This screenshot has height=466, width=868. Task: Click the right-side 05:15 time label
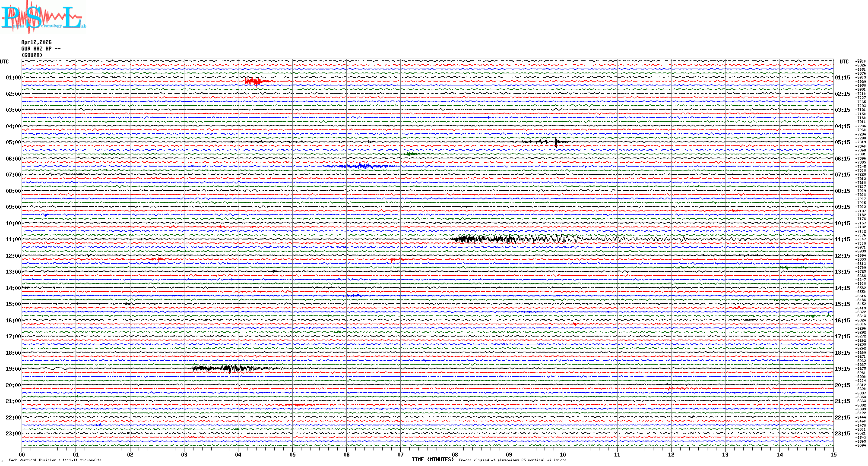point(842,142)
